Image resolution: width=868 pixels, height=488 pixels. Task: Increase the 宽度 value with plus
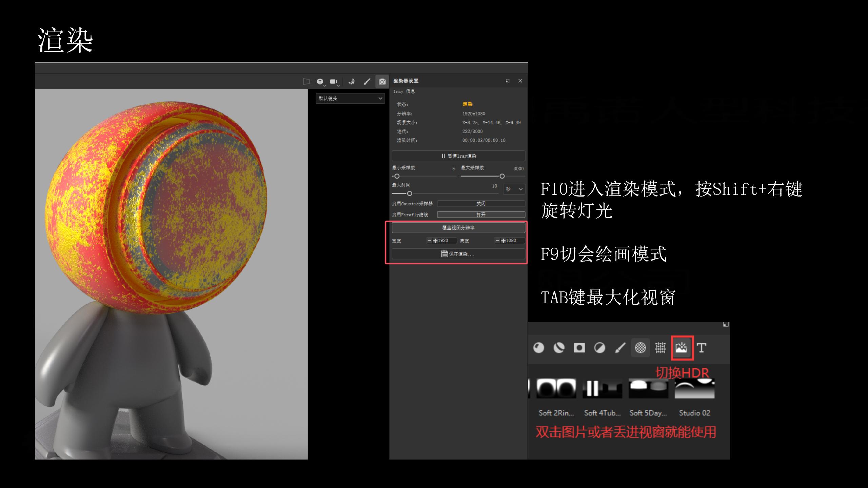[435, 241]
